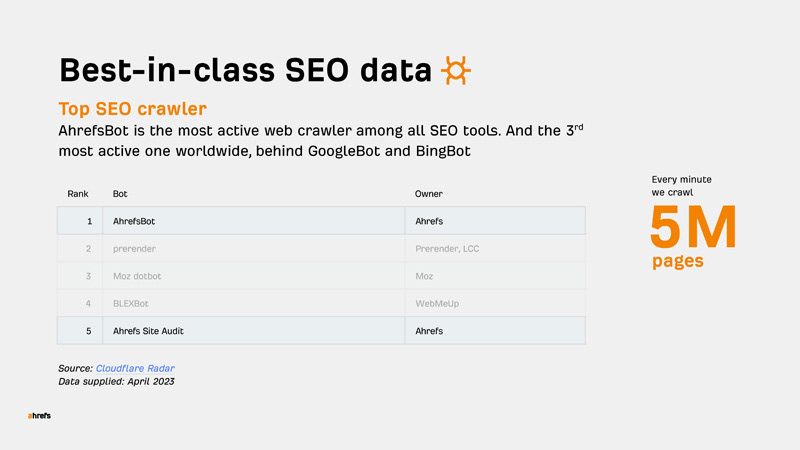The image size is (800, 450).
Task: Click the BLEXBot table entry
Action: 131,304
